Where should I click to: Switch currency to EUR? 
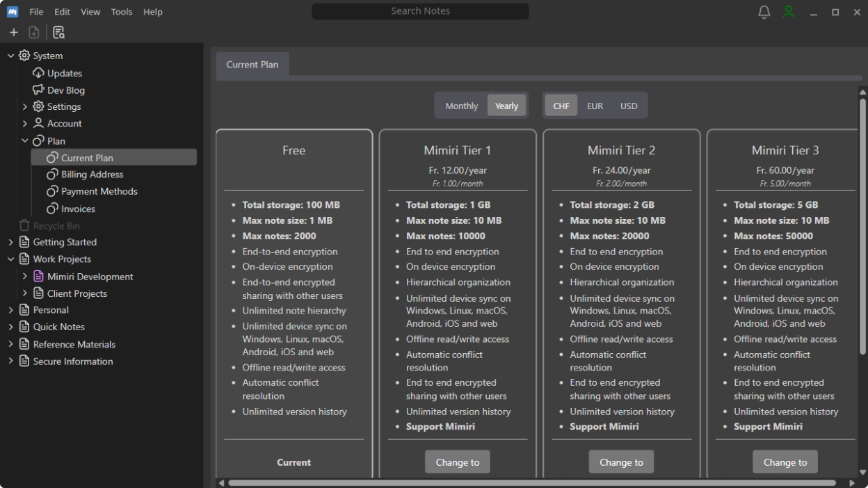[595, 106]
